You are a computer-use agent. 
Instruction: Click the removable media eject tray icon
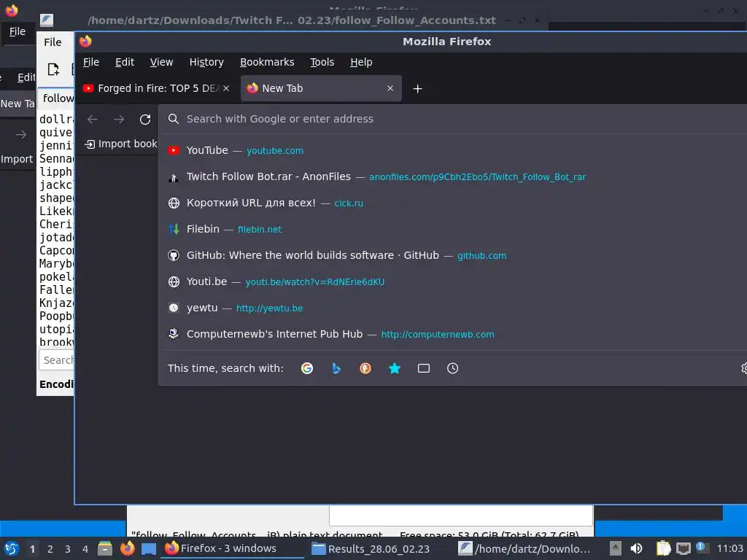[x=616, y=548]
